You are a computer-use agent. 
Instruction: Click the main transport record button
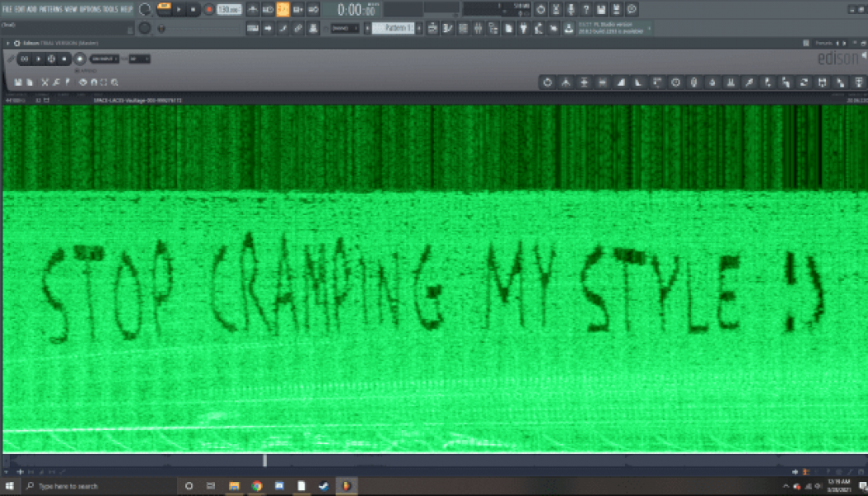click(208, 9)
